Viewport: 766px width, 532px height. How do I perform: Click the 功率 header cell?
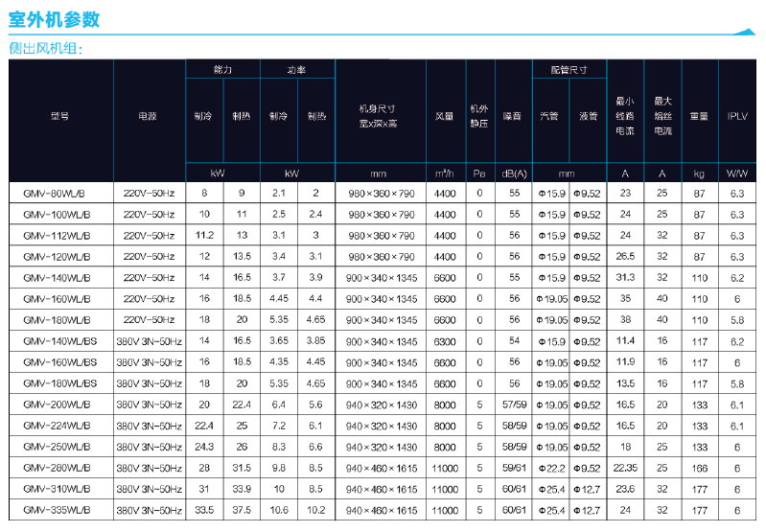click(x=296, y=69)
